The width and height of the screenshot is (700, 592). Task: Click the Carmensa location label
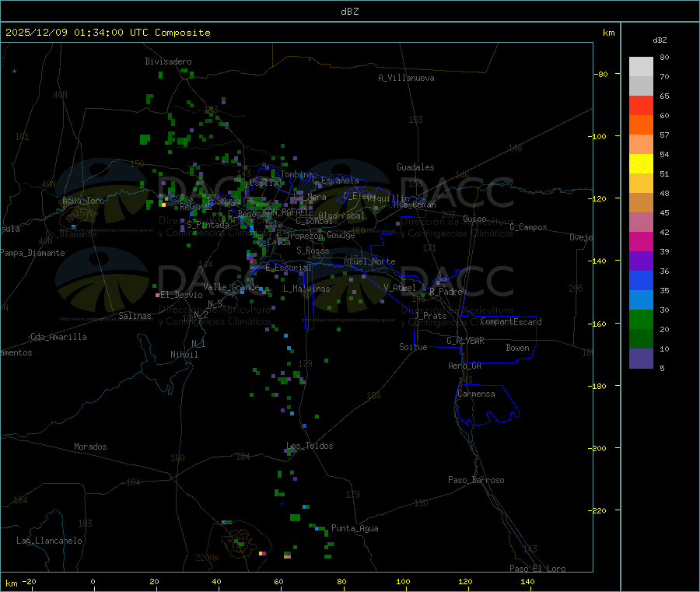coord(476,394)
